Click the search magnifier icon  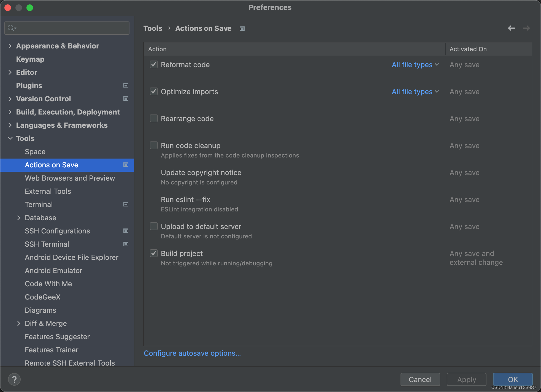click(12, 28)
